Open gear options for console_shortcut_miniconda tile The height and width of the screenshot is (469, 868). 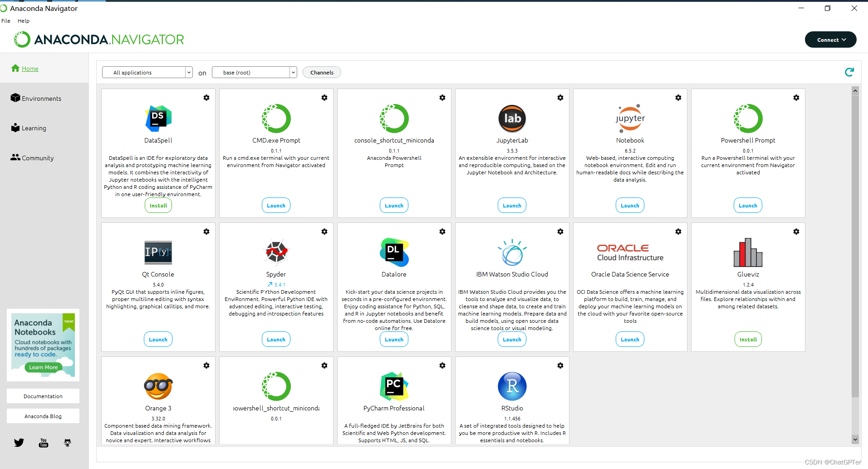click(442, 98)
